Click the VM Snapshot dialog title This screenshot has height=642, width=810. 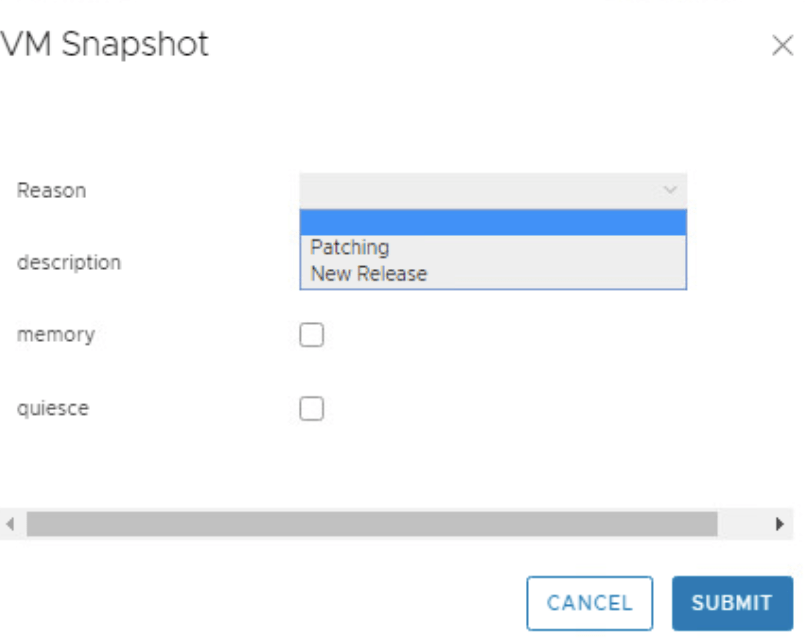[104, 45]
